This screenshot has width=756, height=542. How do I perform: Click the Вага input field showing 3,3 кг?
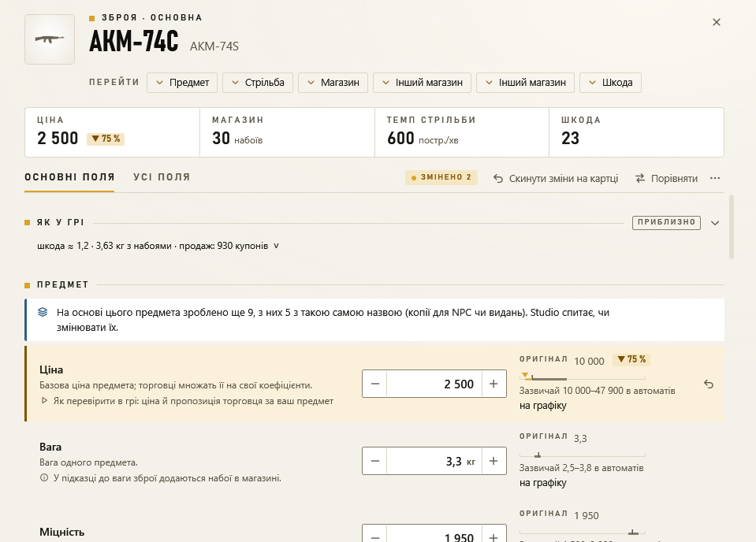click(x=434, y=461)
